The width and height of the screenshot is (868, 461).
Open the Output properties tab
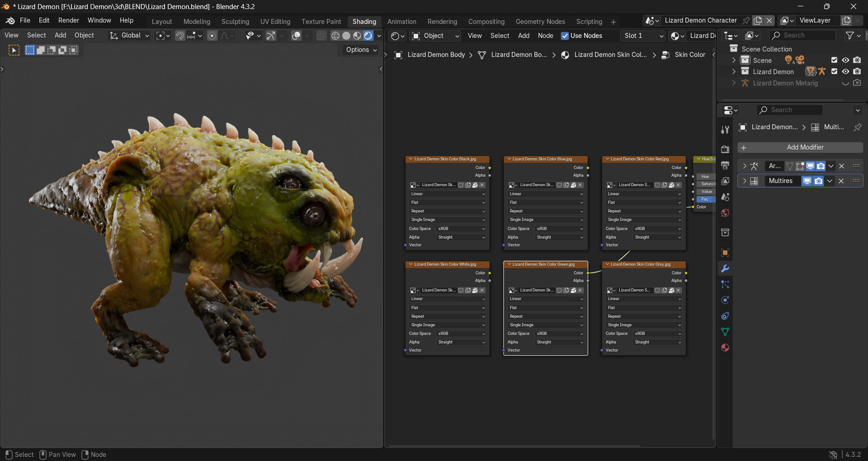(725, 165)
